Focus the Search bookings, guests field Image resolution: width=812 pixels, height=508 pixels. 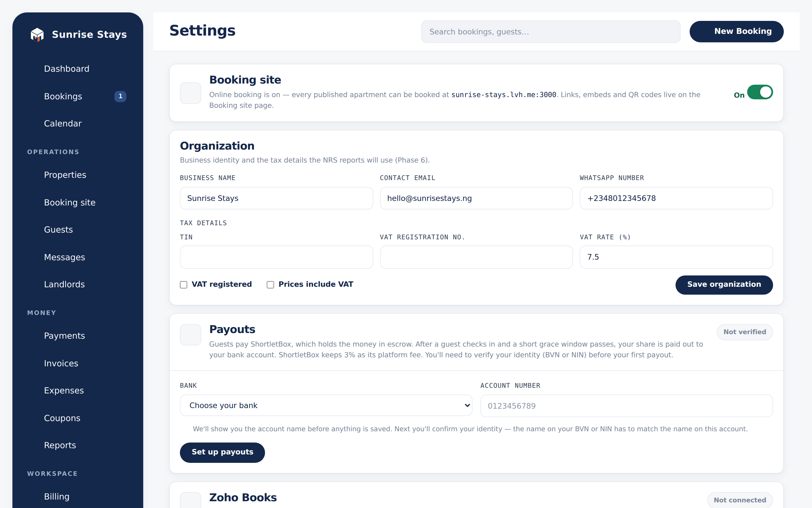[551, 32]
